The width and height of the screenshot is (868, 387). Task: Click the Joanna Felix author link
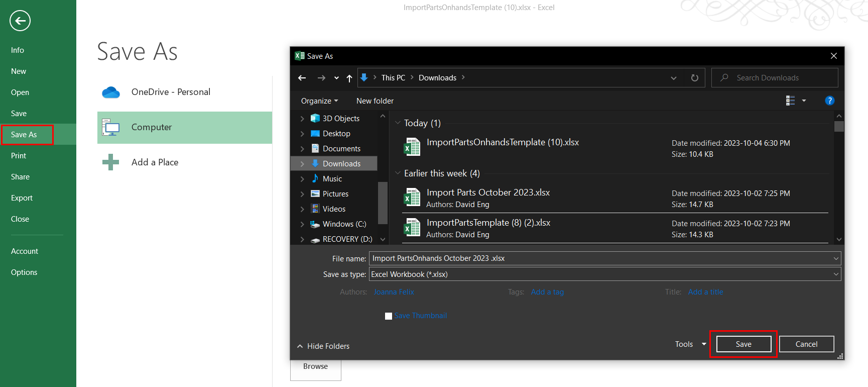tap(394, 292)
